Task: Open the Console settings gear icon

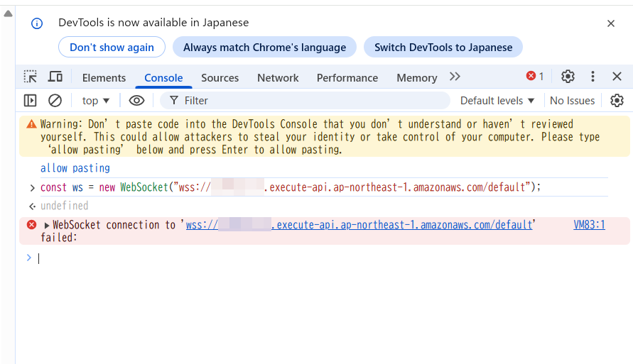Action: tap(617, 101)
